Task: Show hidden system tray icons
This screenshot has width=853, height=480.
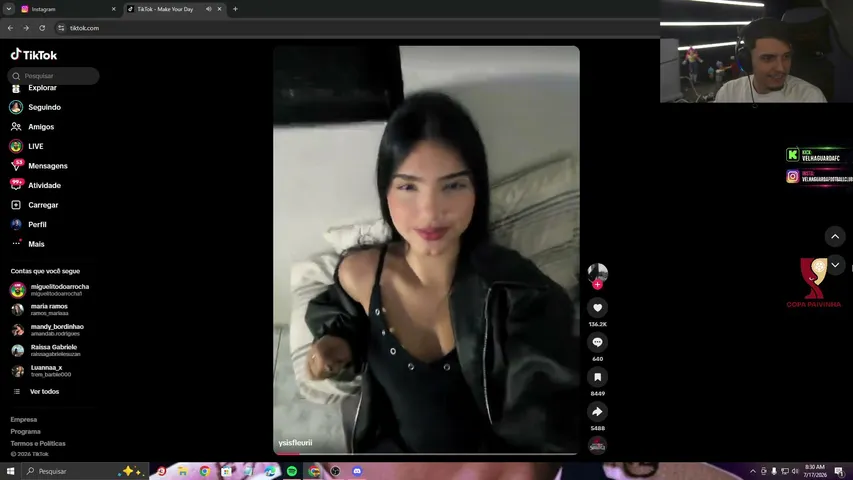Action: coord(753,471)
